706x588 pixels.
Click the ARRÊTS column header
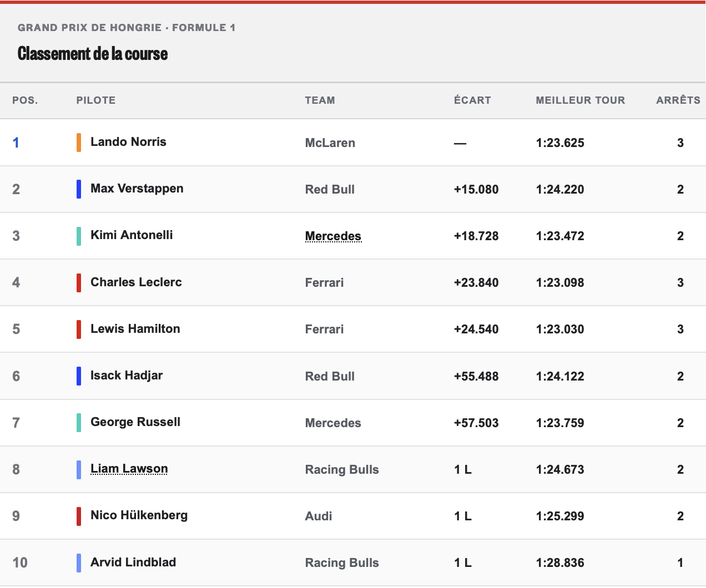[x=678, y=100]
